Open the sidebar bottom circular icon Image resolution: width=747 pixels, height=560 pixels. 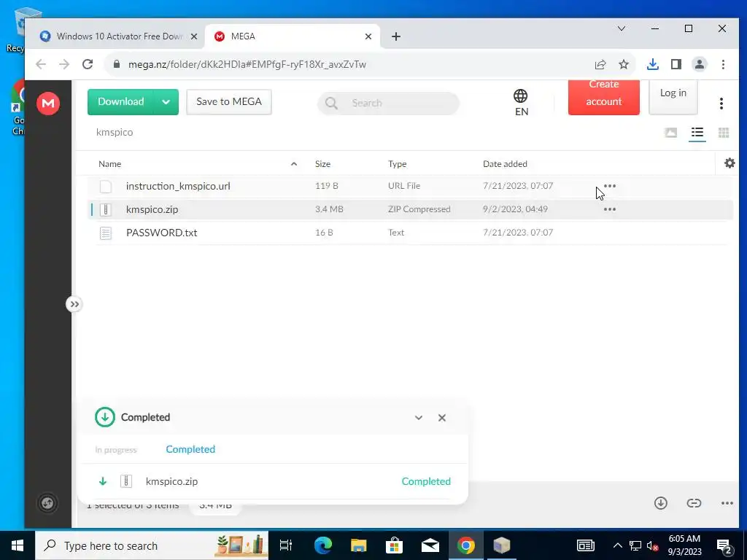click(x=47, y=503)
